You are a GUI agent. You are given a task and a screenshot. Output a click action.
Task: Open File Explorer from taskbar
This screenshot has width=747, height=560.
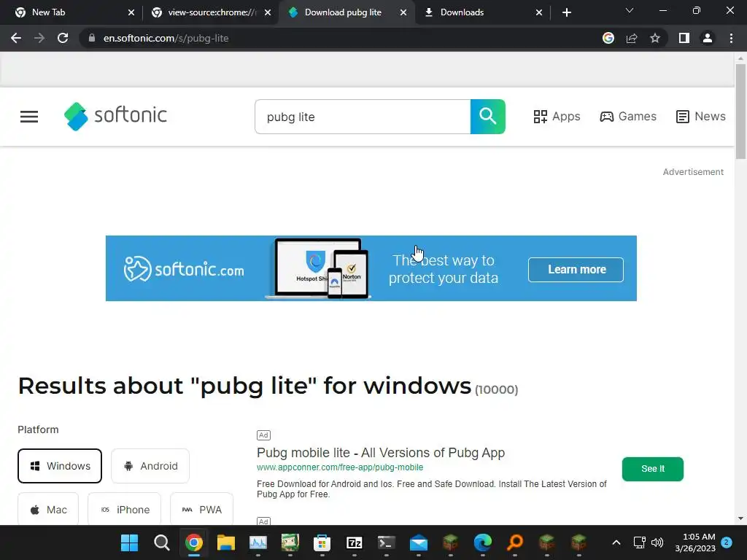tap(226, 542)
